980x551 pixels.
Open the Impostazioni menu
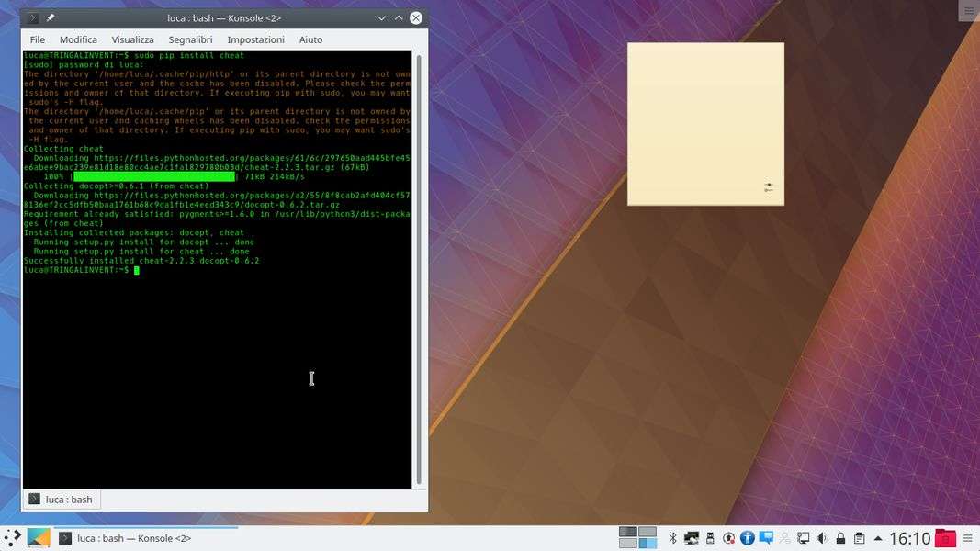[x=255, y=39]
